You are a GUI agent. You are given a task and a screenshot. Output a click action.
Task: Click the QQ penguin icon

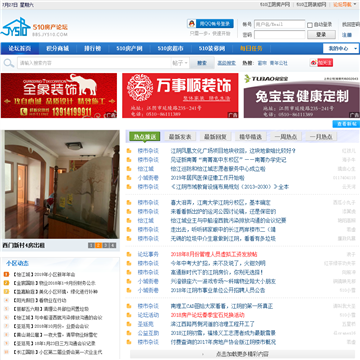click(x=191, y=24)
